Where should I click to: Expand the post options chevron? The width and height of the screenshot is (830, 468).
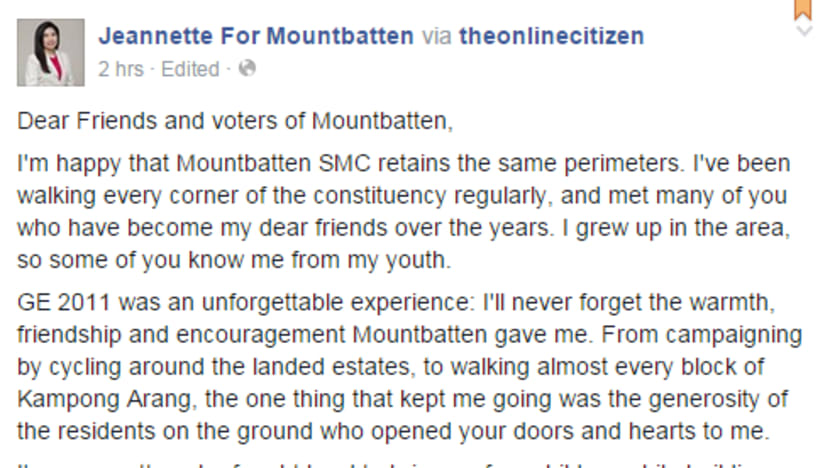click(x=802, y=32)
